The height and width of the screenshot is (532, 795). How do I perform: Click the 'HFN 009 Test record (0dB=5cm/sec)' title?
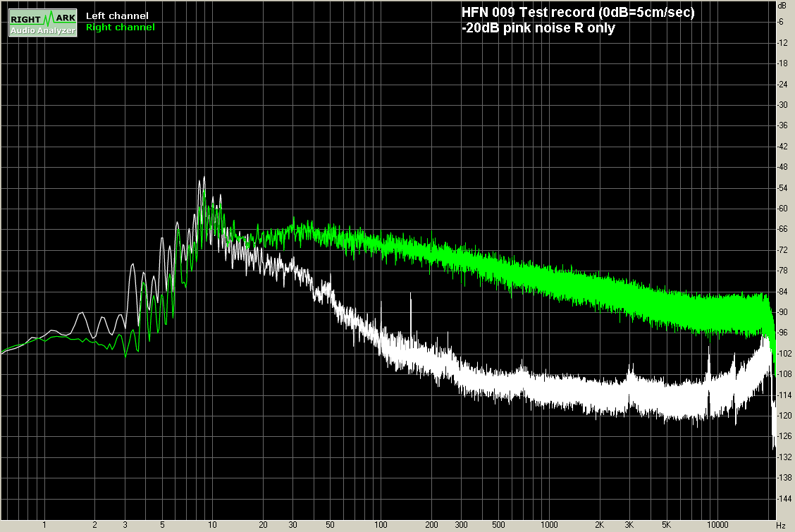tap(578, 12)
